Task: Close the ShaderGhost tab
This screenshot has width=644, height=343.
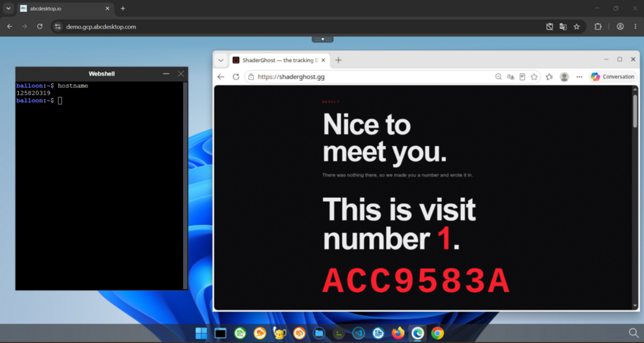Action: (x=323, y=60)
